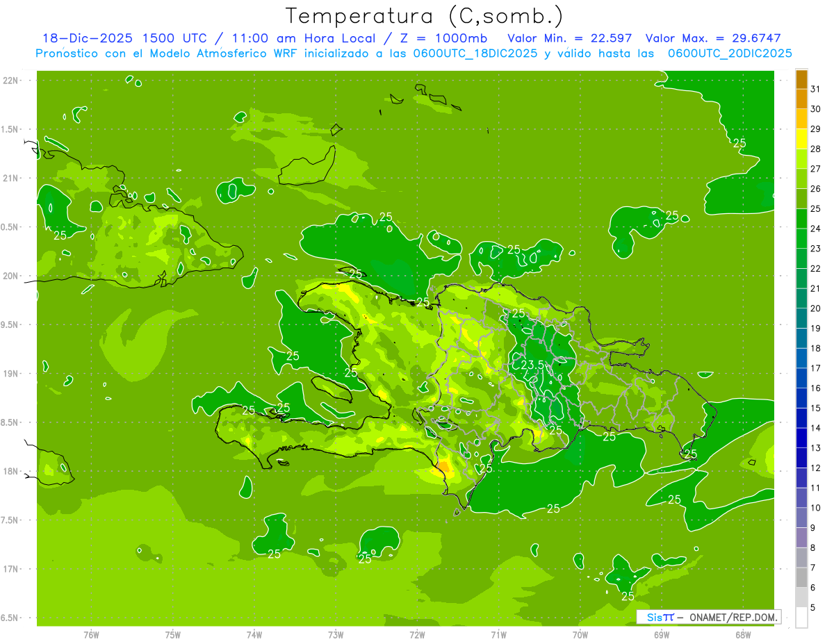The width and height of the screenshot is (834, 644).
Task: Click the colorbar value "27"
Action: click(816, 169)
